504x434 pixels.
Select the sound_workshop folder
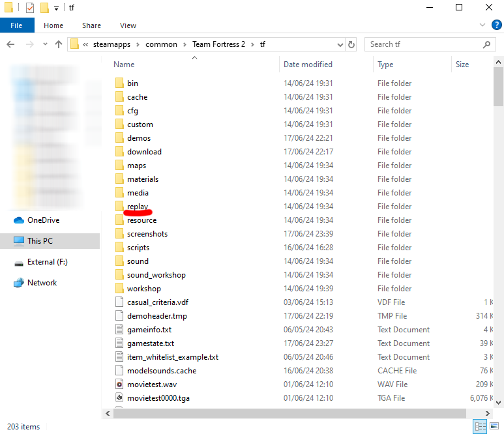coord(156,275)
